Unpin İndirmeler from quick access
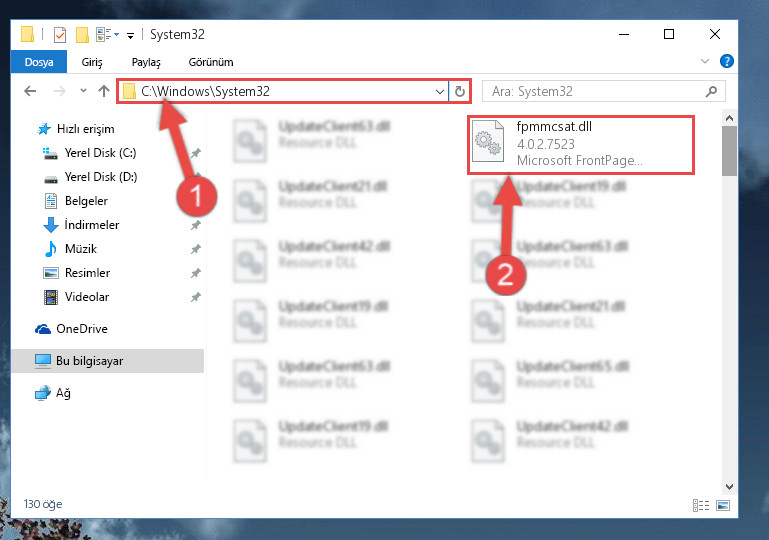 pos(196,225)
